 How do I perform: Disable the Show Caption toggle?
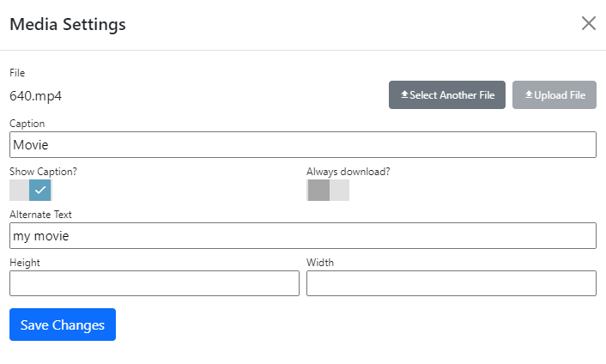(x=31, y=190)
